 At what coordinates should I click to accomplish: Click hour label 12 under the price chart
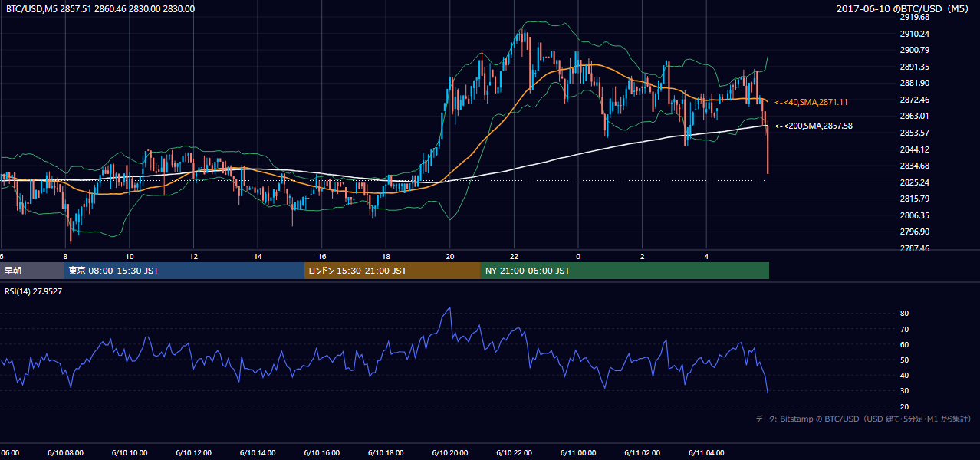[x=194, y=257]
